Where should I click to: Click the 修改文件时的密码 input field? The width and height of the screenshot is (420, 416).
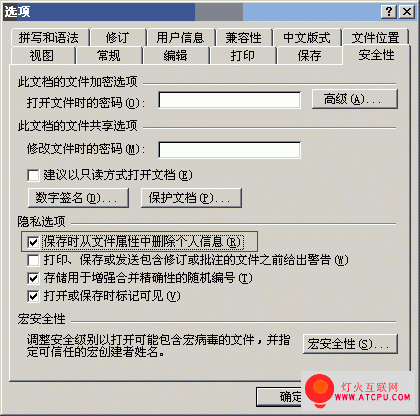coord(229,150)
